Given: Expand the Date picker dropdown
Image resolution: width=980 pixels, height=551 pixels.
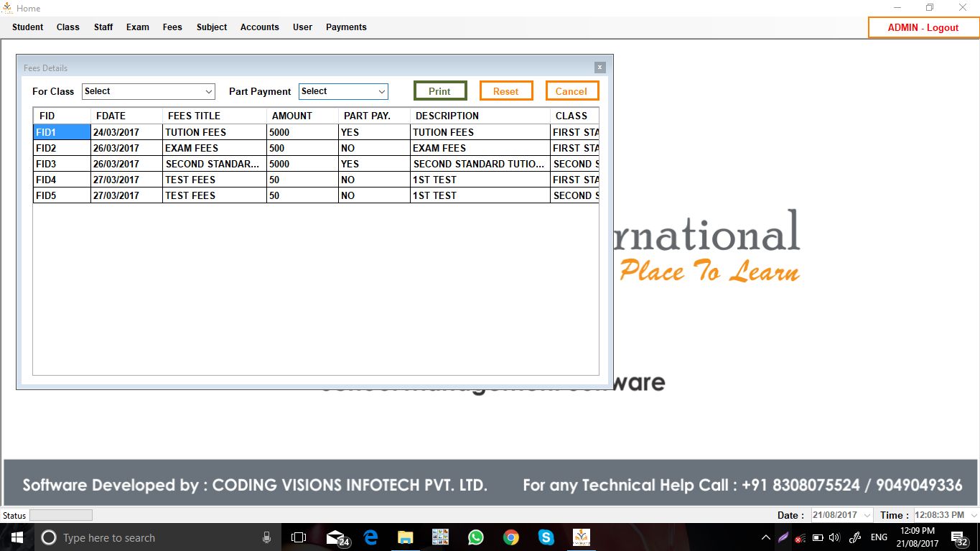Looking at the screenshot, I should (x=867, y=515).
